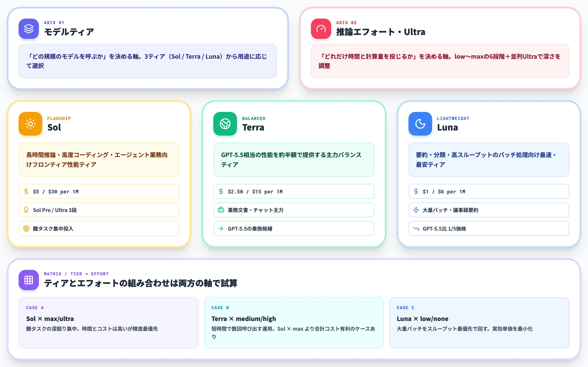The width and height of the screenshot is (588, 367).
Task: Select the 'GPT-5.5の乗換候補' row
Action: pyautogui.click(x=294, y=228)
